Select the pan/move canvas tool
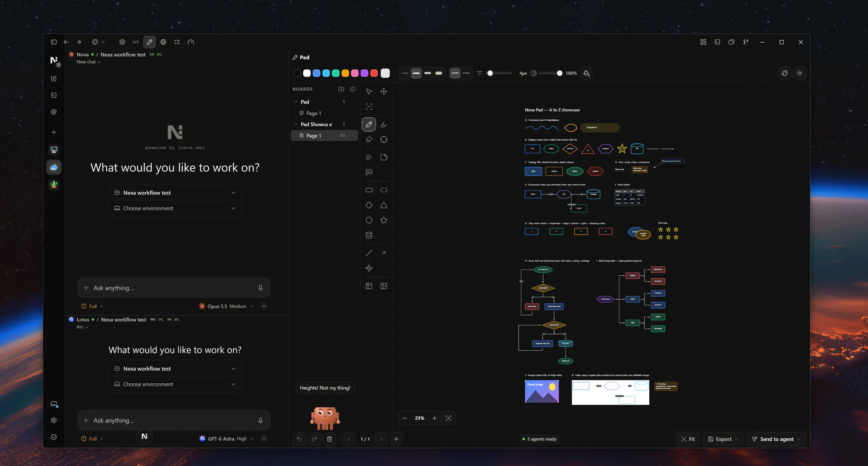 pyautogui.click(x=384, y=91)
